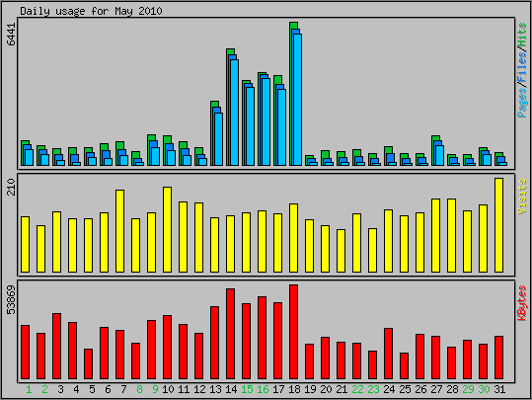Click the red KBytes bar for day 24

pos(389,354)
